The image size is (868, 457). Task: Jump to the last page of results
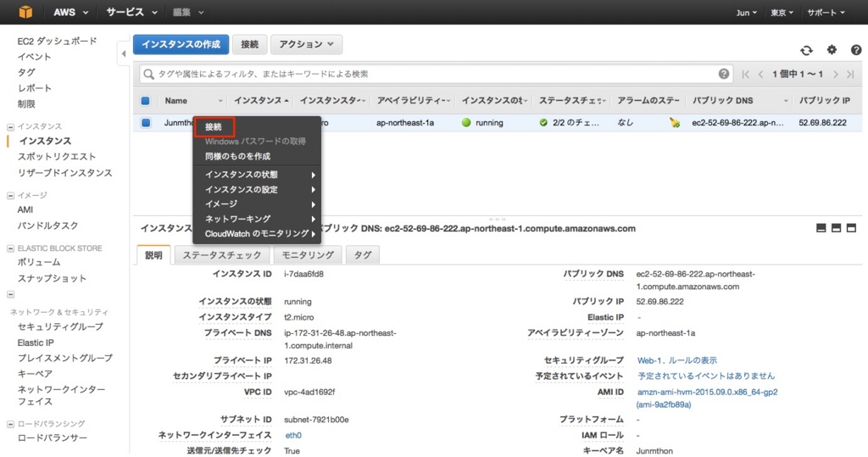(x=850, y=75)
